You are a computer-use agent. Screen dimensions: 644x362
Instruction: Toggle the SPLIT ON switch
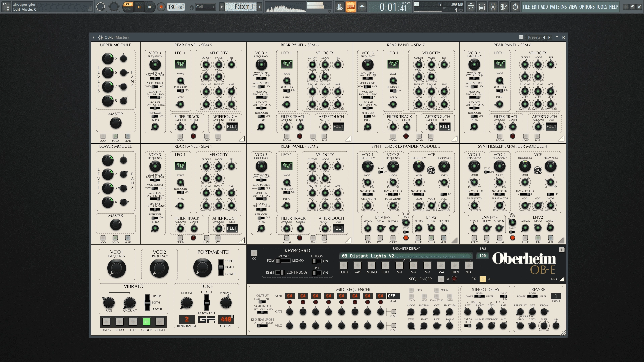[317, 273]
